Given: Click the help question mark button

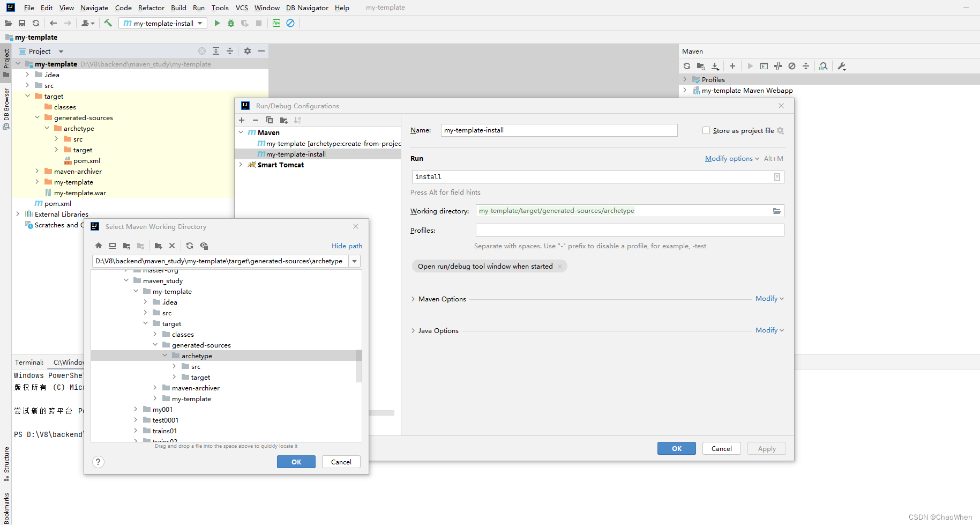Looking at the screenshot, I should tap(98, 462).
